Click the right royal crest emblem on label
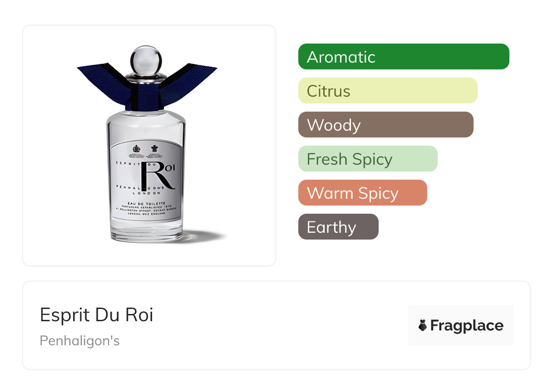 click(154, 148)
